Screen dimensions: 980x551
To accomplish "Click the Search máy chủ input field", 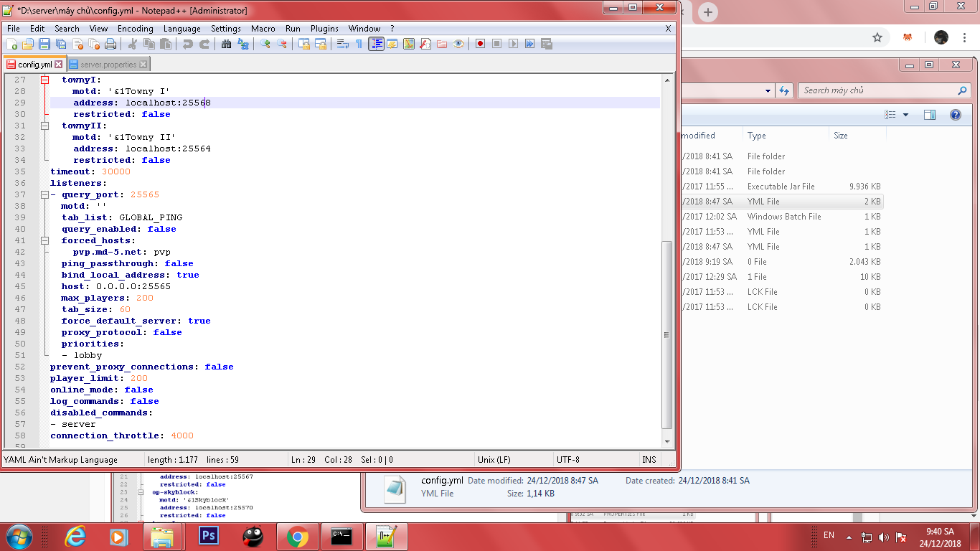I will (x=879, y=90).
